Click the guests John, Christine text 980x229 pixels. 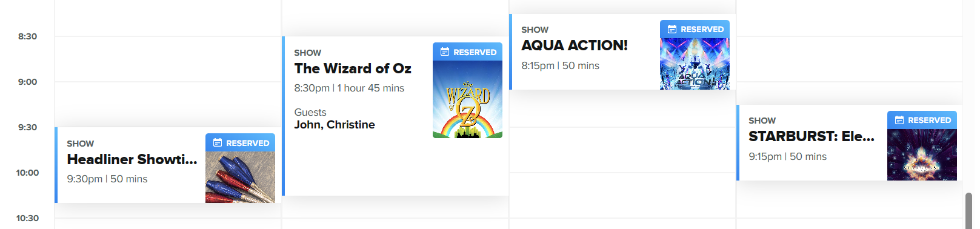335,125
